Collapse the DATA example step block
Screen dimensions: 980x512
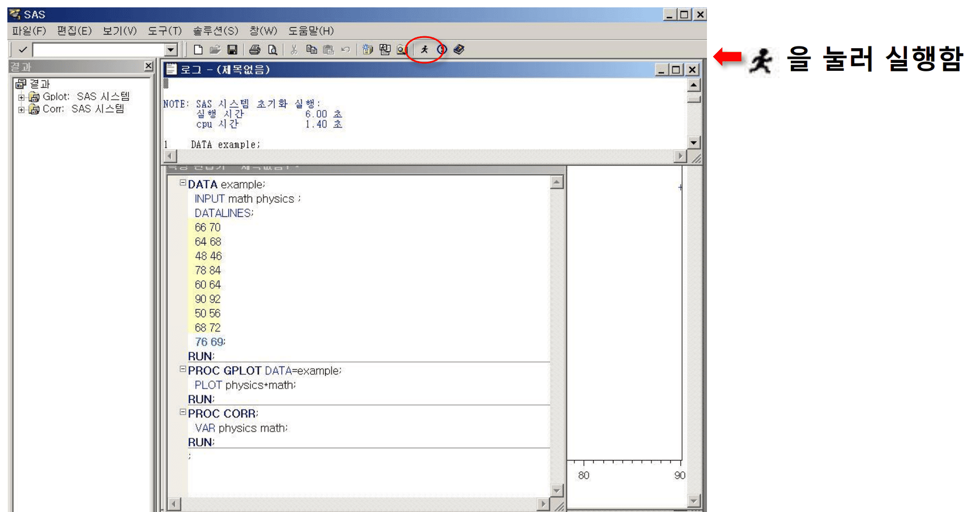183,183
